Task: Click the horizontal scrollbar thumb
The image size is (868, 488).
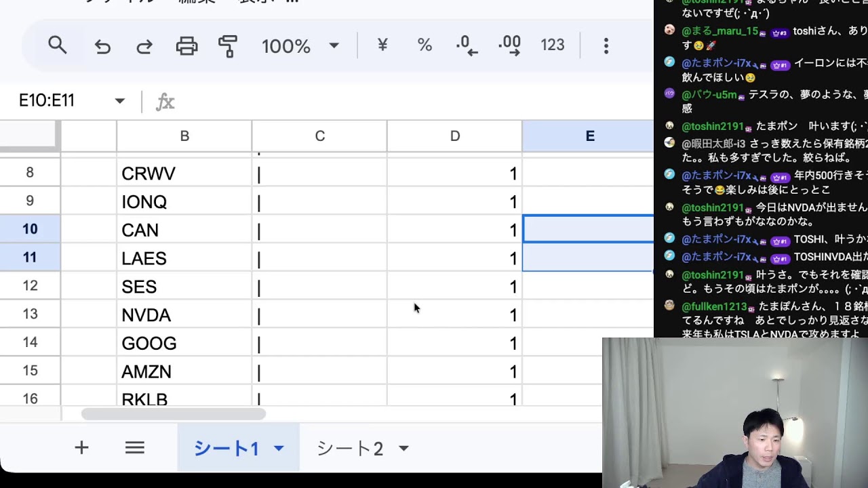Action: pos(173,414)
